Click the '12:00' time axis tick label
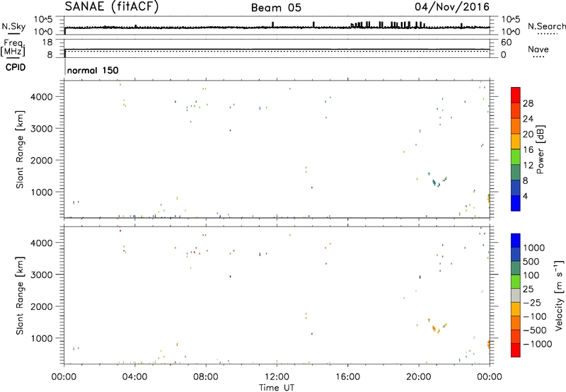The width and height of the screenshot is (566, 392). 277,377
